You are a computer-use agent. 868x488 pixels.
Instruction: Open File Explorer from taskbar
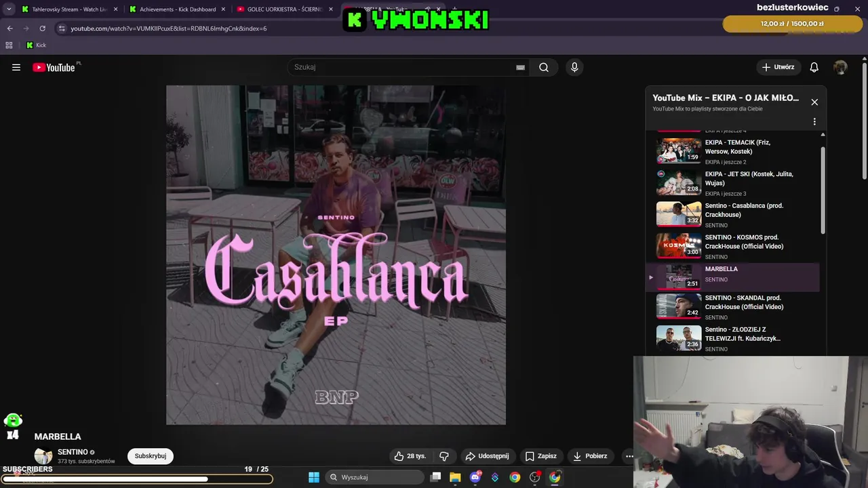pyautogui.click(x=455, y=477)
